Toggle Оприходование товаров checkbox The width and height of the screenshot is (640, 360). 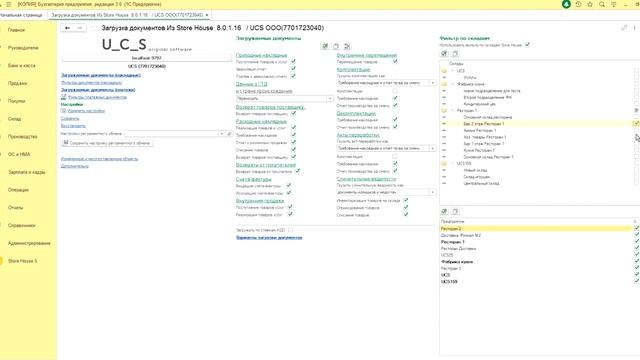406,207
